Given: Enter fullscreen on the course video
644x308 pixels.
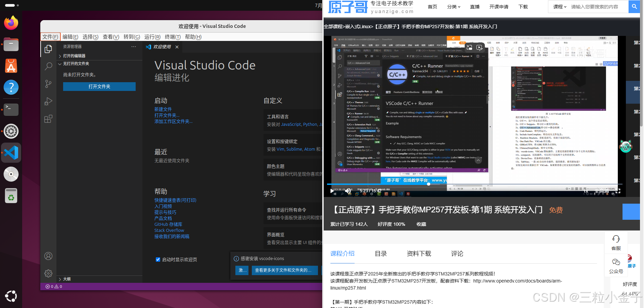Looking at the screenshot, I should coord(618,191).
